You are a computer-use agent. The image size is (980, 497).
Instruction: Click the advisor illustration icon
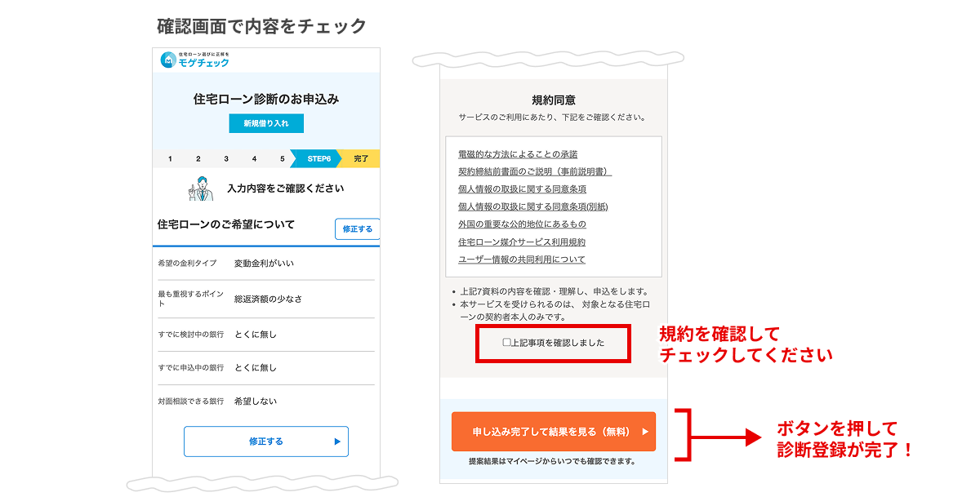click(x=199, y=189)
